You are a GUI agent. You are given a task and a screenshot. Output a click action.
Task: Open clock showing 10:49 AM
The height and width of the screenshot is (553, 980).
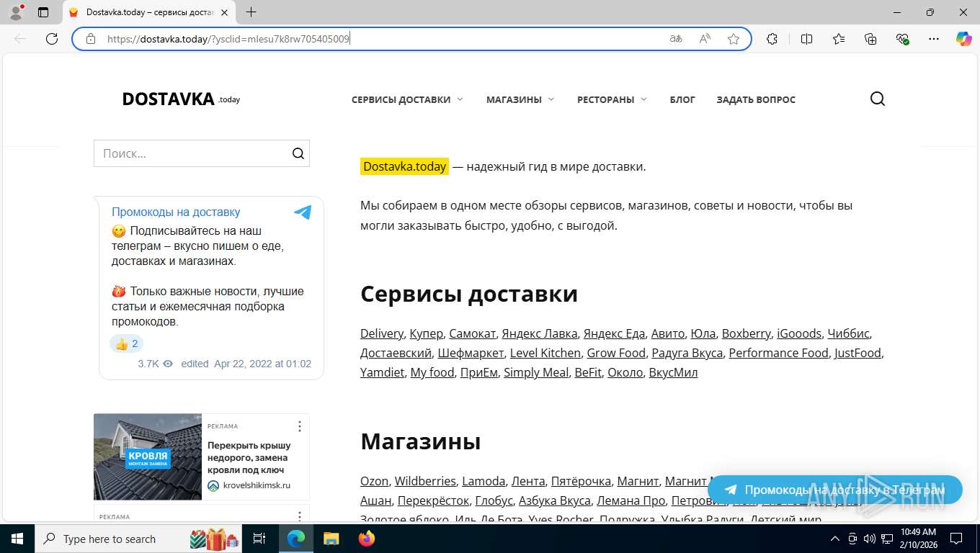[x=917, y=539]
